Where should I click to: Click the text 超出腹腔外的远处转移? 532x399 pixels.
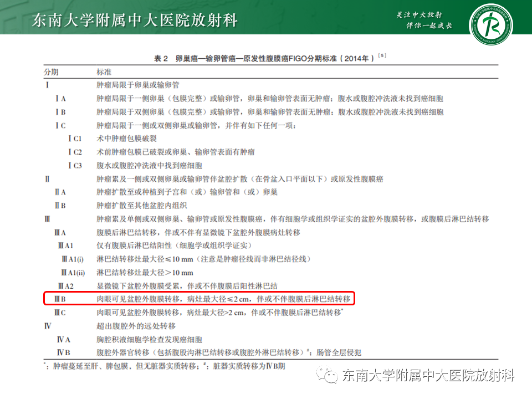coord(136,326)
